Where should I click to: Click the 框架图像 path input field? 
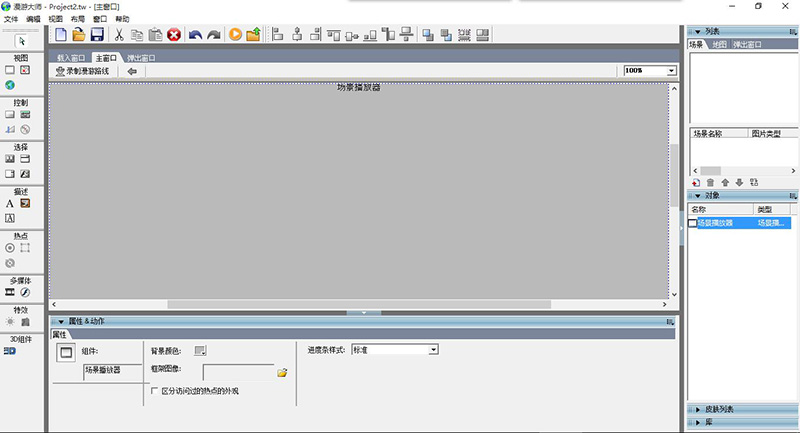238,372
